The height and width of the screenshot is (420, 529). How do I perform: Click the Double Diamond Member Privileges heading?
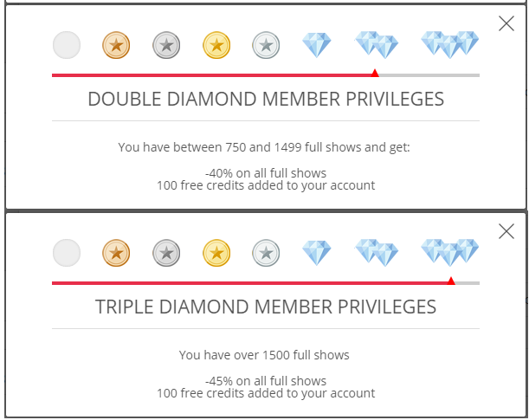tap(266, 99)
